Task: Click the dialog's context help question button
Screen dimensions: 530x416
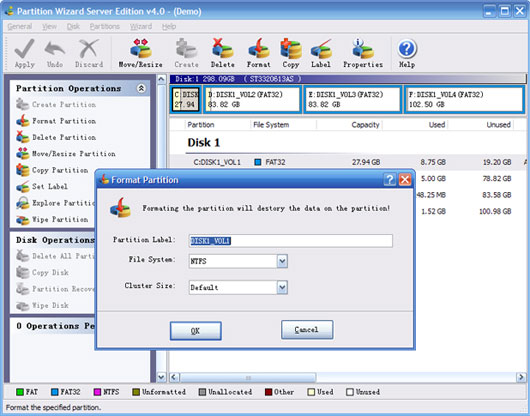Action: pos(389,179)
